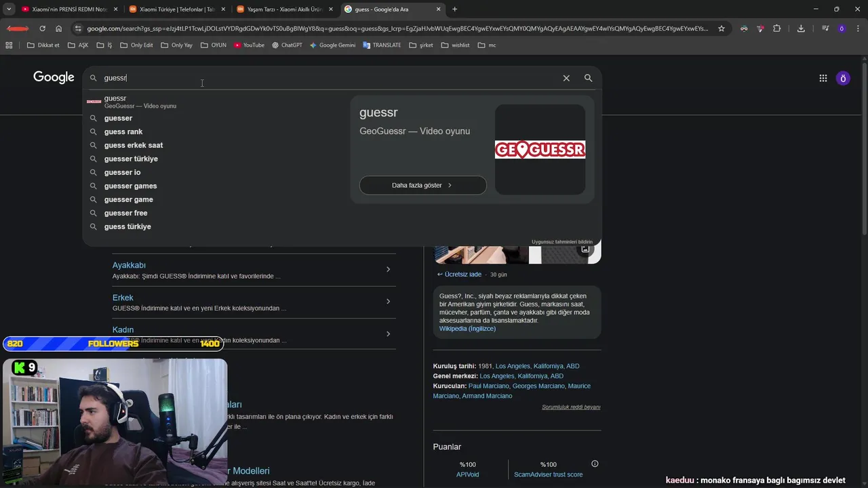Viewport: 868px width, 488px height.
Task: Reload the page with the refresh icon
Action: click(x=42, y=28)
